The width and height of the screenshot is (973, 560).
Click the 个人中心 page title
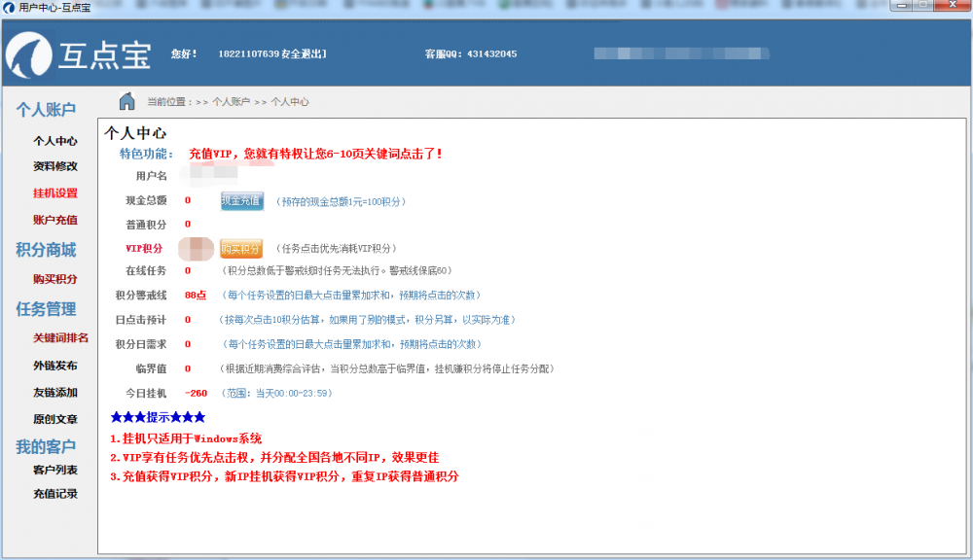click(135, 133)
